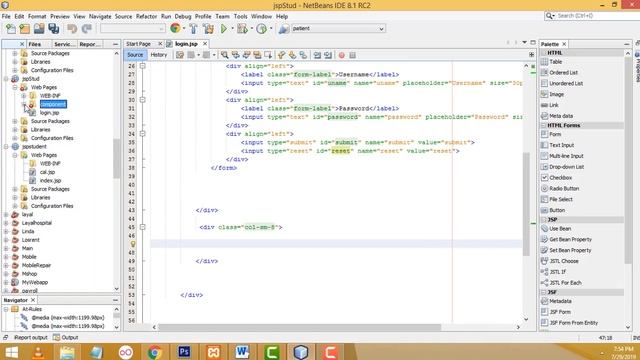640x360 pixels.
Task: Click the light bulb hint on line 47
Action: 133,244
